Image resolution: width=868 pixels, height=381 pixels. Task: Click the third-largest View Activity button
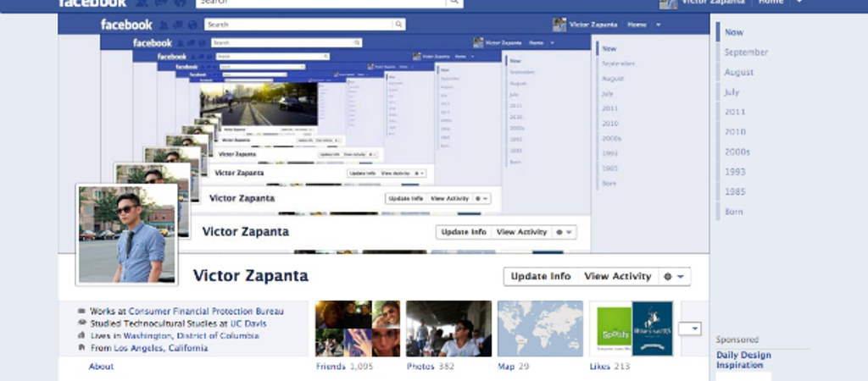[x=449, y=198]
